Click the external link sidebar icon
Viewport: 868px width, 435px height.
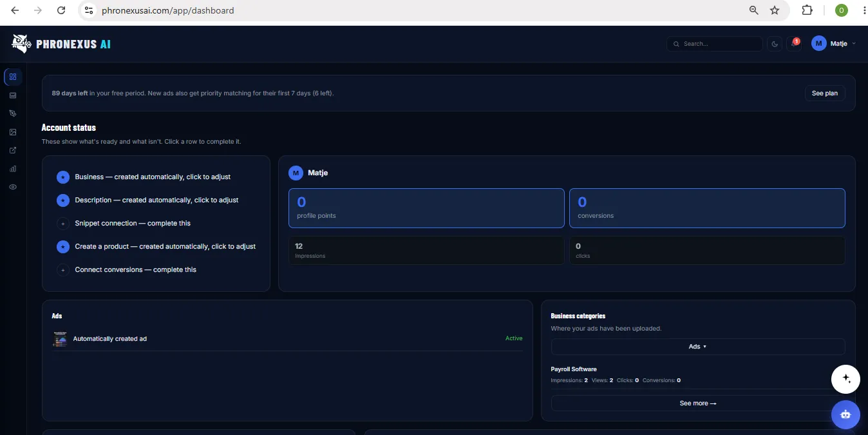[13, 150]
